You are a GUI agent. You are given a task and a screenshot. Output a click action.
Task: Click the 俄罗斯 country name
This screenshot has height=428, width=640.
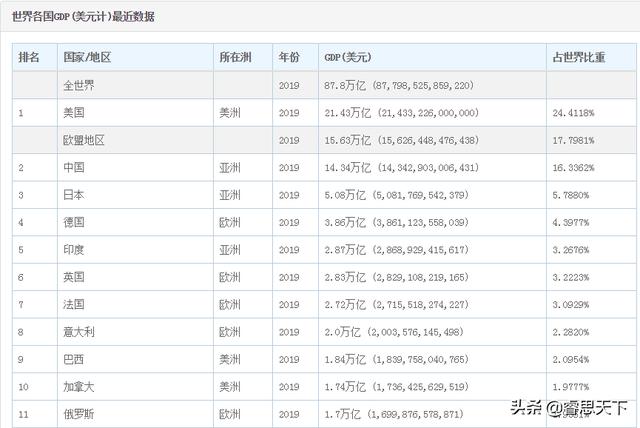tap(78, 411)
